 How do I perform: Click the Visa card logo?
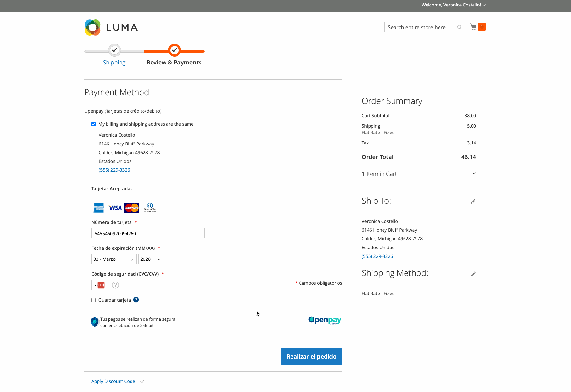115,208
